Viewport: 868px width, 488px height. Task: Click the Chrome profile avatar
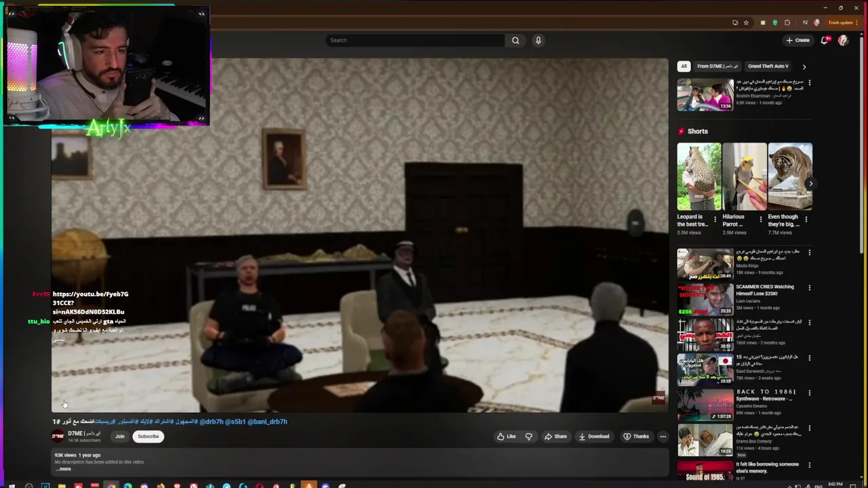point(816,22)
